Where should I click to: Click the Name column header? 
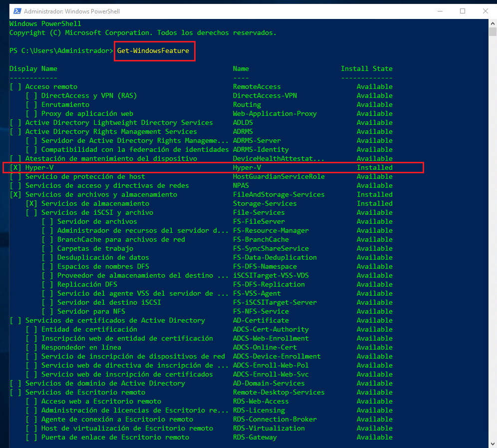[x=241, y=68]
